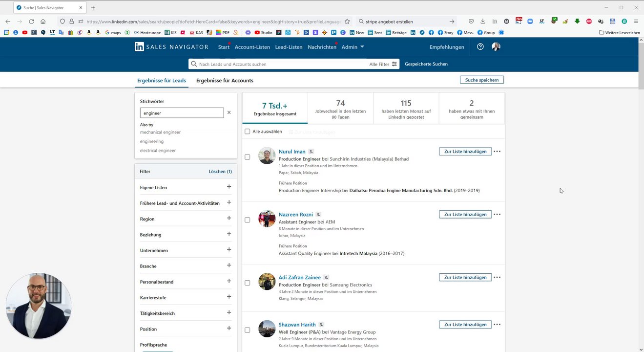Open Nachrichten menu item
This screenshot has height=352, width=644.
(322, 47)
